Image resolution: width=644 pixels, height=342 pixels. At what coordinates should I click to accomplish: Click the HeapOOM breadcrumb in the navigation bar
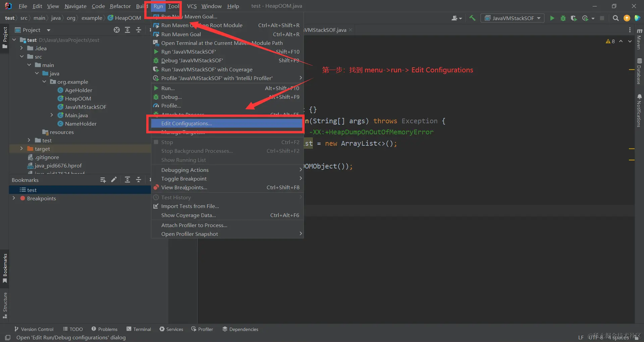[124, 18]
